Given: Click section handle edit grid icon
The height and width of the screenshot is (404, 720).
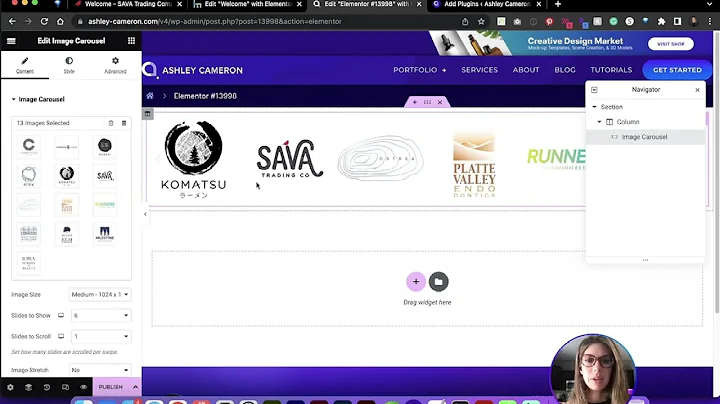Looking at the screenshot, I should tap(427, 102).
